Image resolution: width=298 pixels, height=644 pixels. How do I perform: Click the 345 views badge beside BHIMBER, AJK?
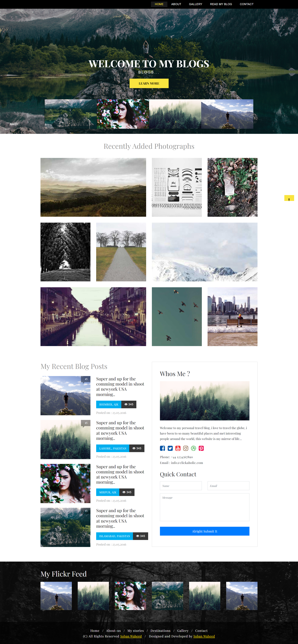(129, 404)
